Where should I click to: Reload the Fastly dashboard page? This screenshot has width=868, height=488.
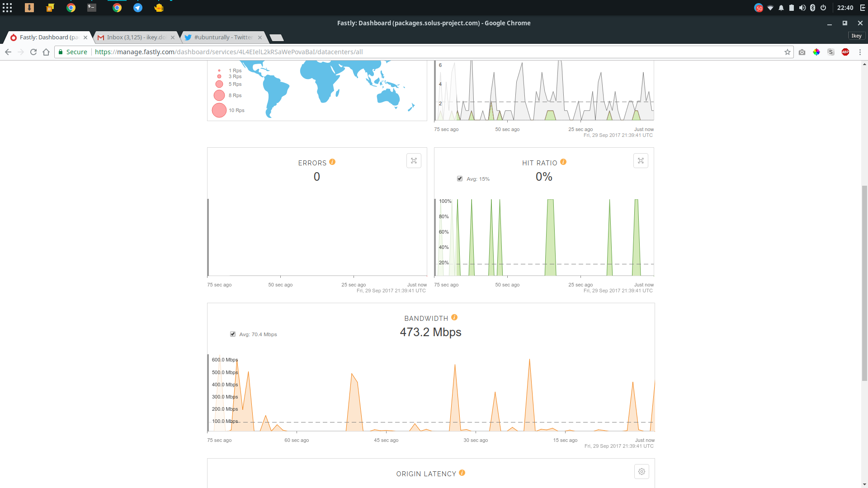33,52
